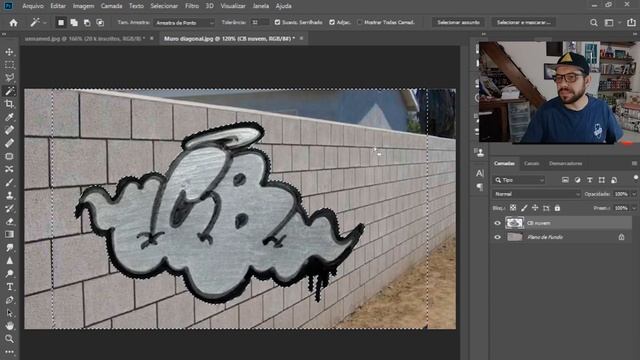Select the History Brush tool
The width and height of the screenshot is (640, 360).
point(9,209)
